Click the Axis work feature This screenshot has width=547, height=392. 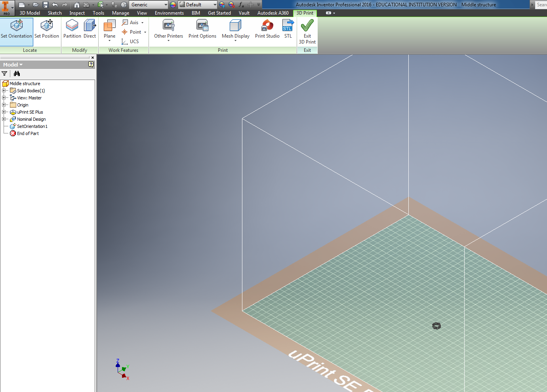pos(131,23)
